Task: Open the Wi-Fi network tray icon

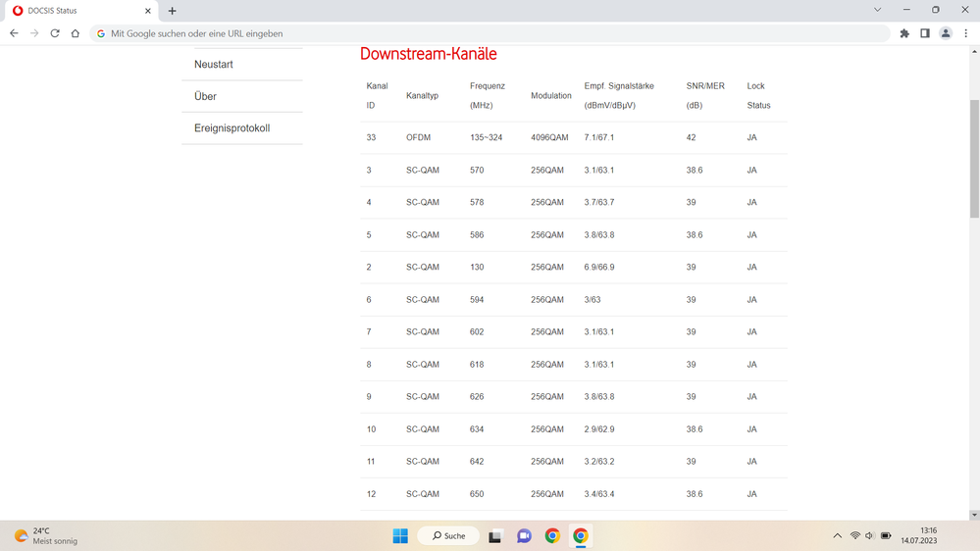Action: pos(855,536)
